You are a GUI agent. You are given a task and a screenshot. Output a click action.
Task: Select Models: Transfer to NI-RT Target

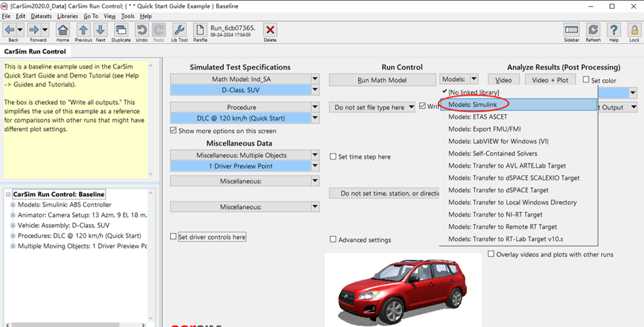click(x=518, y=215)
